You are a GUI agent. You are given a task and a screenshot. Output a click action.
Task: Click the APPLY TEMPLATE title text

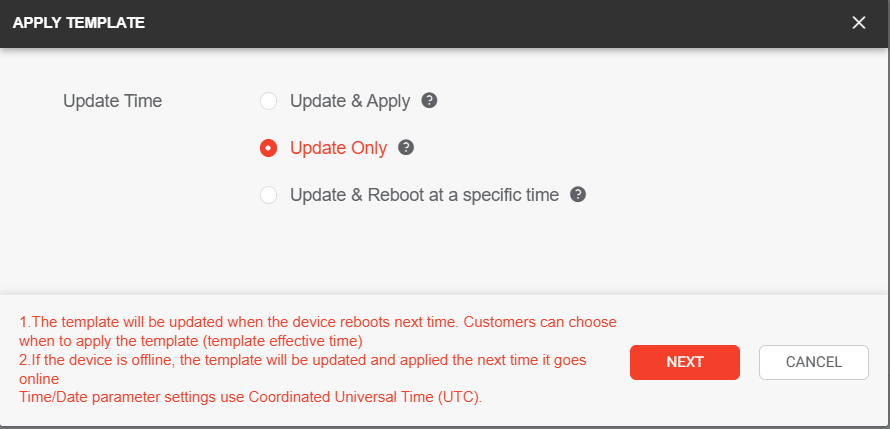[x=78, y=23]
